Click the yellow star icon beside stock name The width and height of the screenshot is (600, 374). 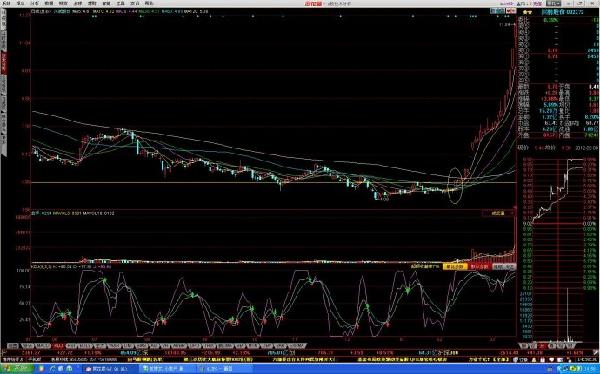527,12
